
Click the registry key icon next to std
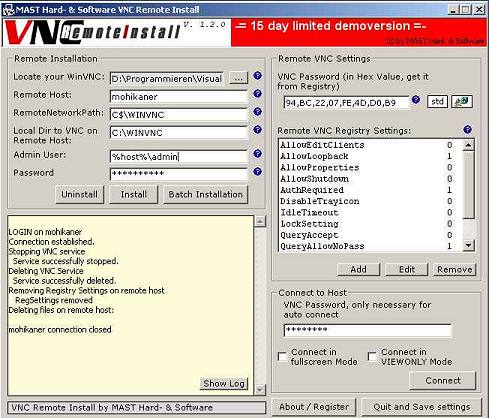[x=462, y=102]
